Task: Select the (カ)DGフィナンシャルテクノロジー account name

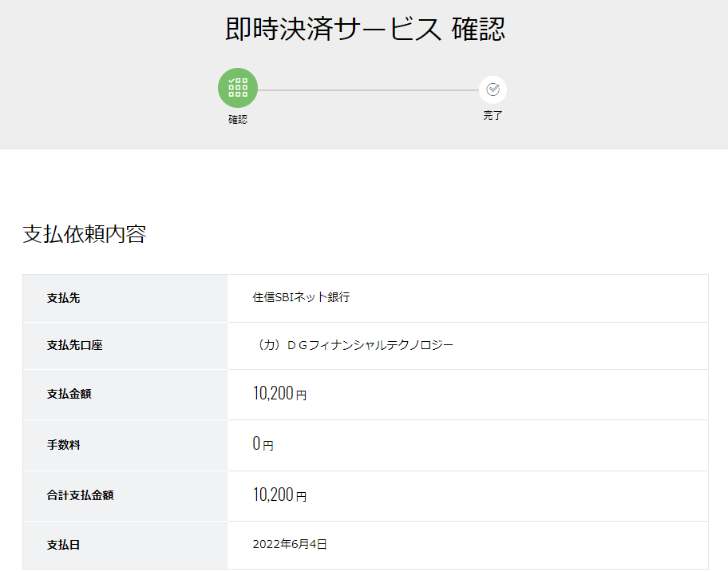Action: pyautogui.click(x=353, y=345)
